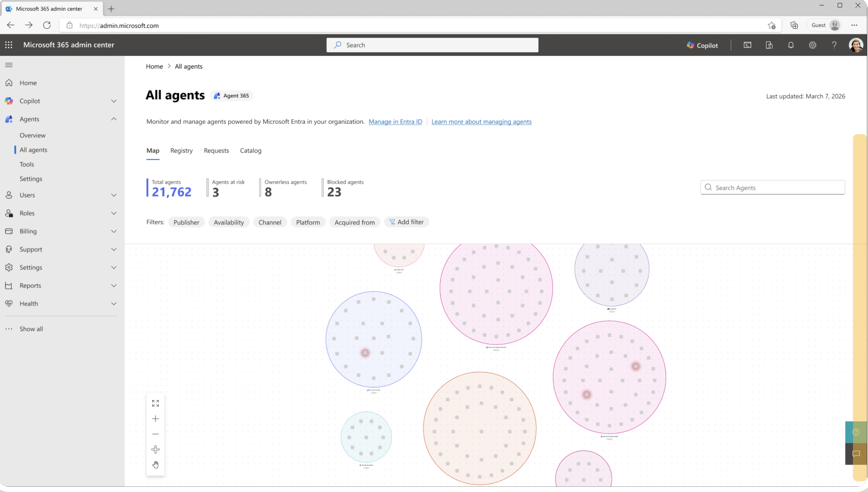Image resolution: width=868 pixels, height=492 pixels.
Task: Expand the Users section chevron
Action: tap(114, 195)
